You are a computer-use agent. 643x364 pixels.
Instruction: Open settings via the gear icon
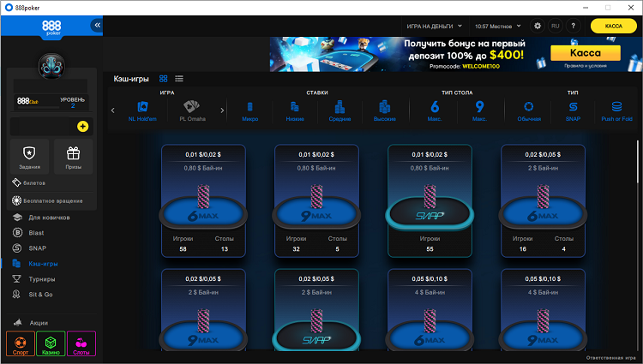pos(538,27)
